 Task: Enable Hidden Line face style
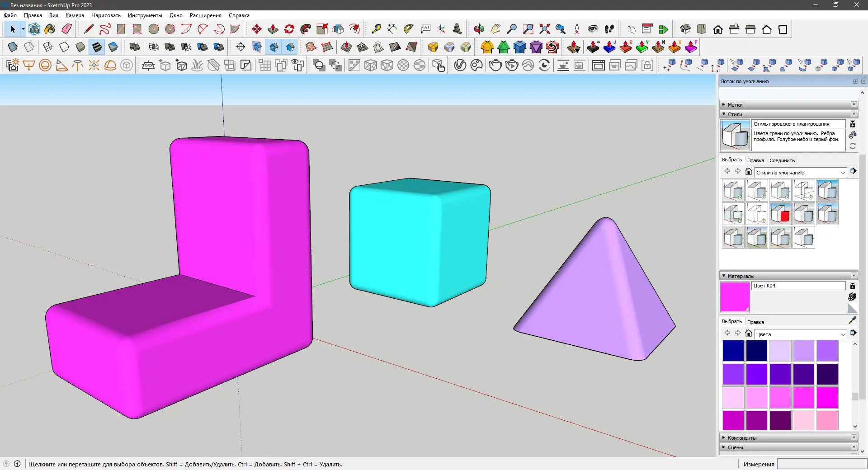click(x=64, y=47)
